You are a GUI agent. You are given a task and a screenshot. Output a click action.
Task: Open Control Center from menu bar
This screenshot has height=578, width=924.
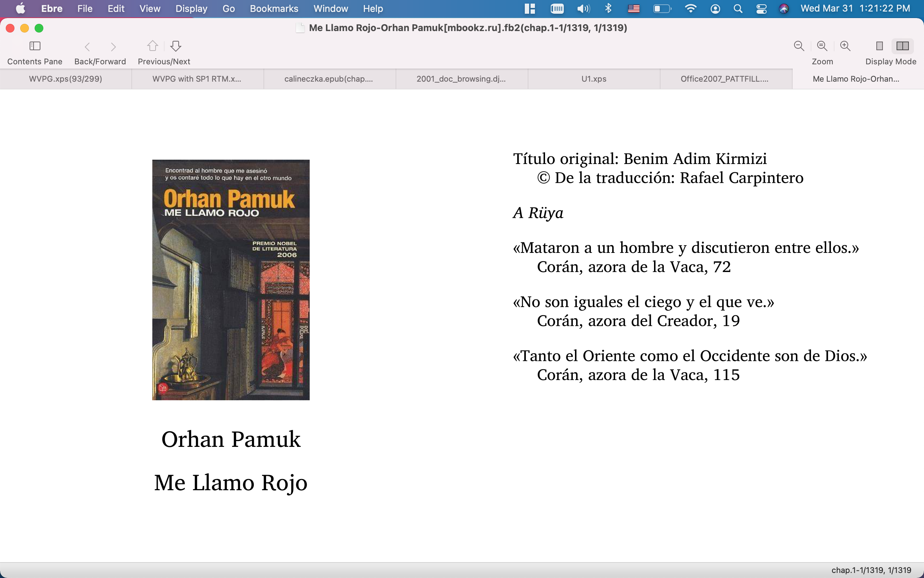point(761,9)
